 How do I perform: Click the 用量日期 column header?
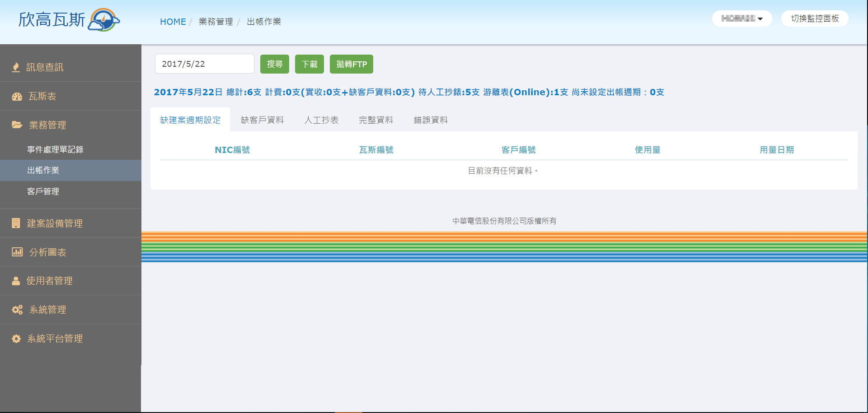(x=777, y=150)
